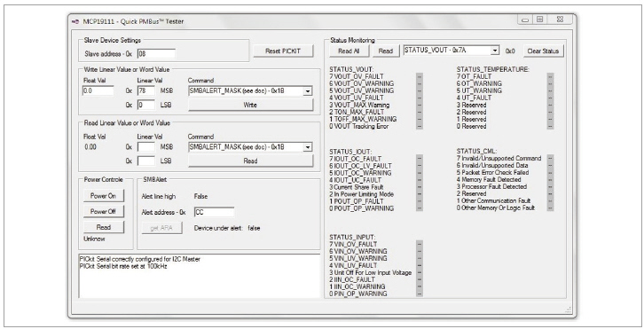Screen dimensions: 644x329
Task: Open the Read Command dropdown arrow
Action: click(x=307, y=147)
